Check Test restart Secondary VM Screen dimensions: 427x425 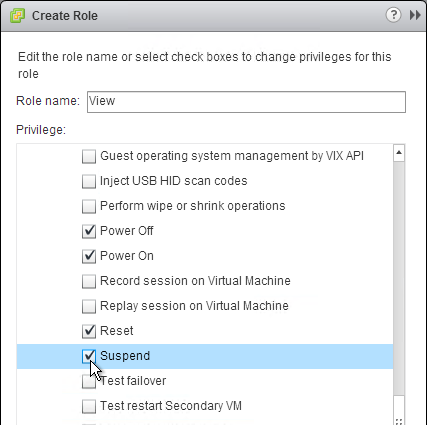[89, 406]
